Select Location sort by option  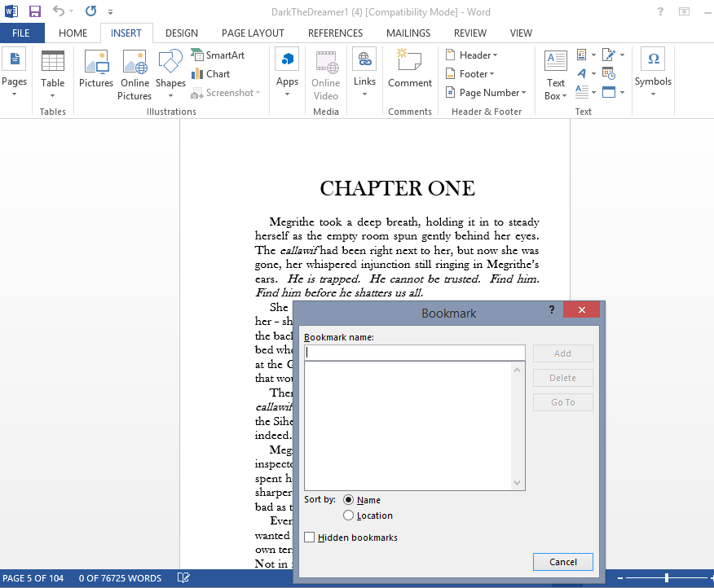coord(349,516)
